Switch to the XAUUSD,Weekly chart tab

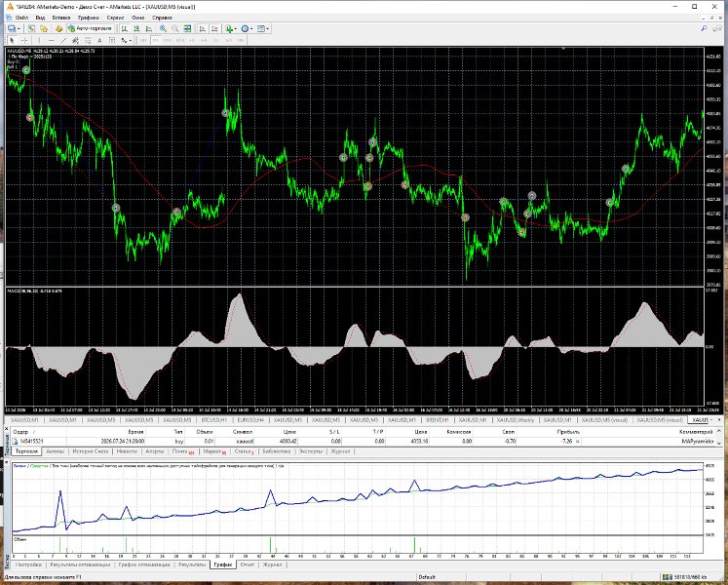click(x=515, y=420)
